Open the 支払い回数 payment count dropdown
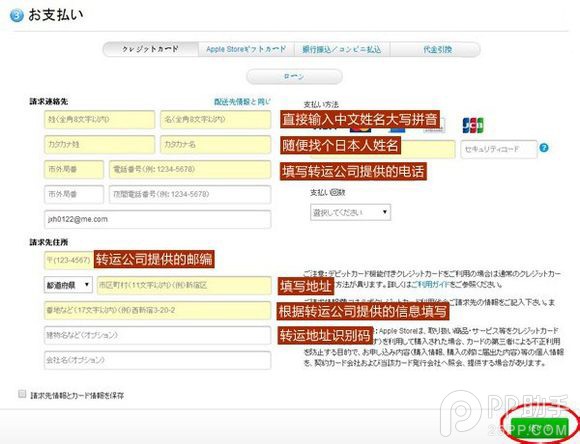Viewport: 580px width, 444px height. [x=350, y=212]
